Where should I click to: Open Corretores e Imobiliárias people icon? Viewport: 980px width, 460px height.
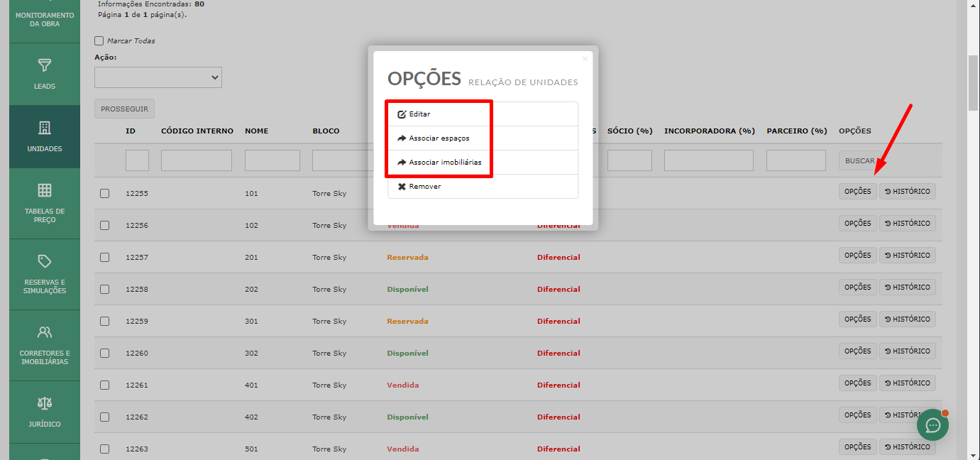point(45,332)
